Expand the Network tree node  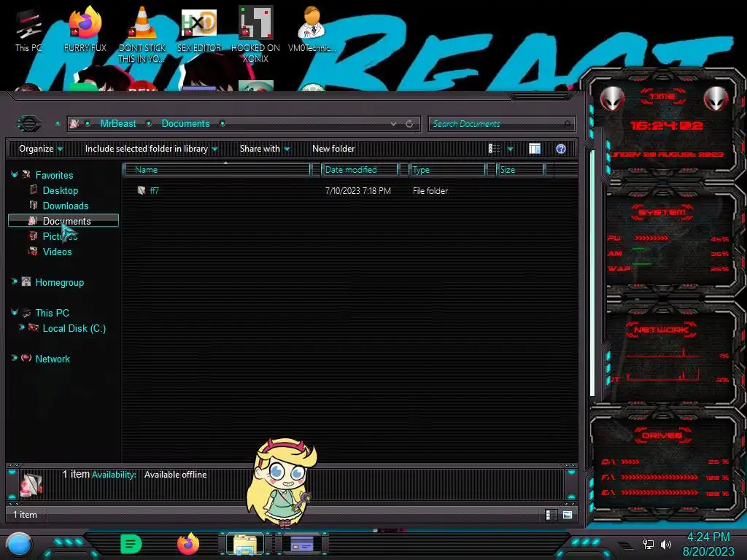[15, 358]
